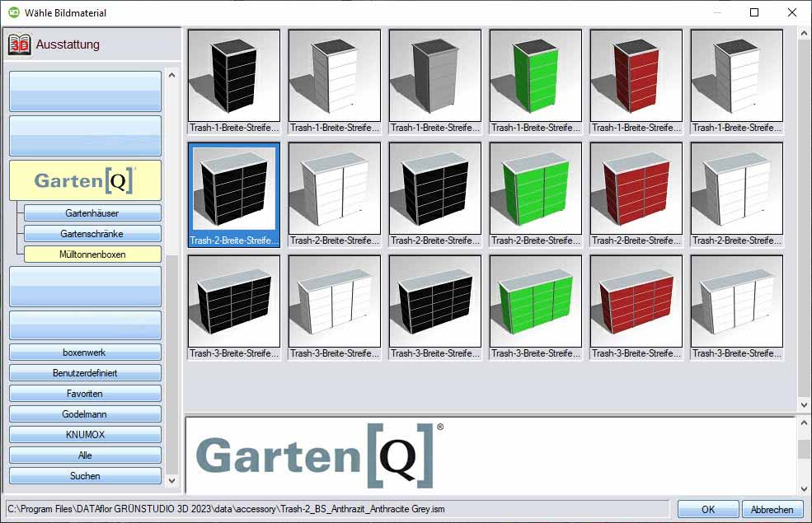812x523 pixels.
Task: Click category list scroll-down arrow
Action: click(x=172, y=480)
